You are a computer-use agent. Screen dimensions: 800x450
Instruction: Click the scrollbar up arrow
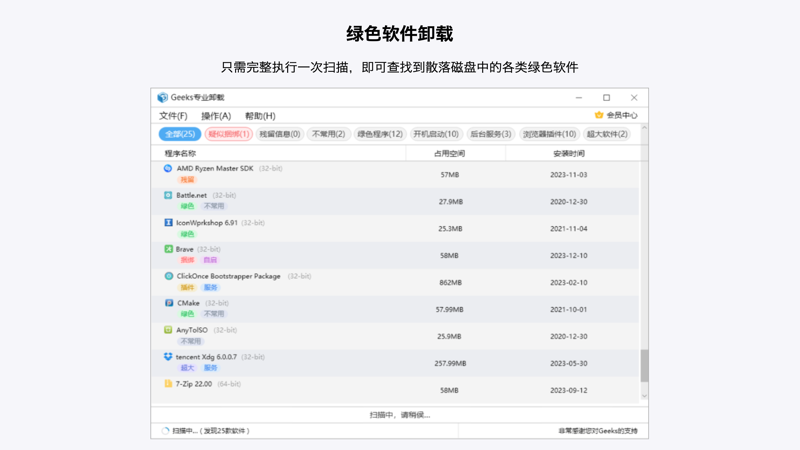[644, 128]
